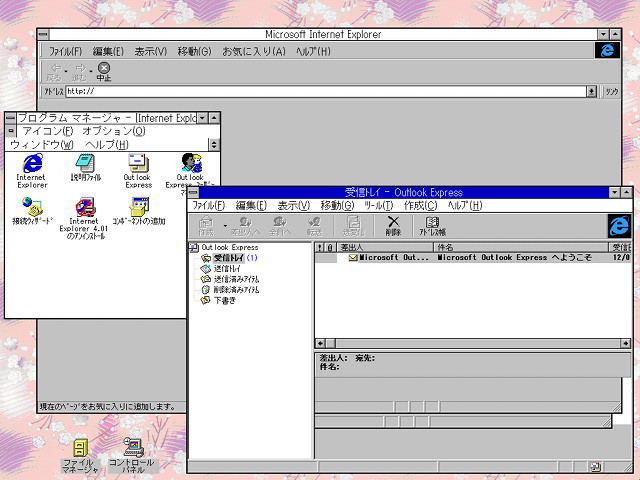
Task: Open back button history dropdown arrow
Action: pos(66,71)
